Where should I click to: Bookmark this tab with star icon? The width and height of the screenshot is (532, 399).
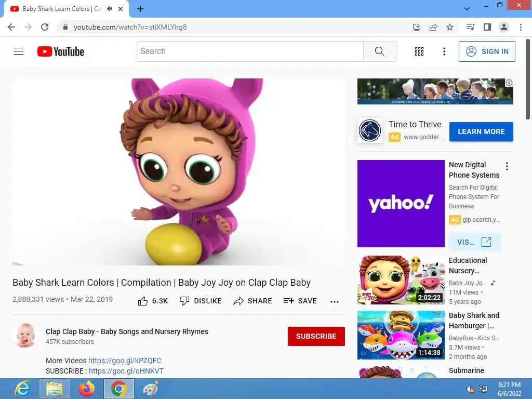(450, 27)
